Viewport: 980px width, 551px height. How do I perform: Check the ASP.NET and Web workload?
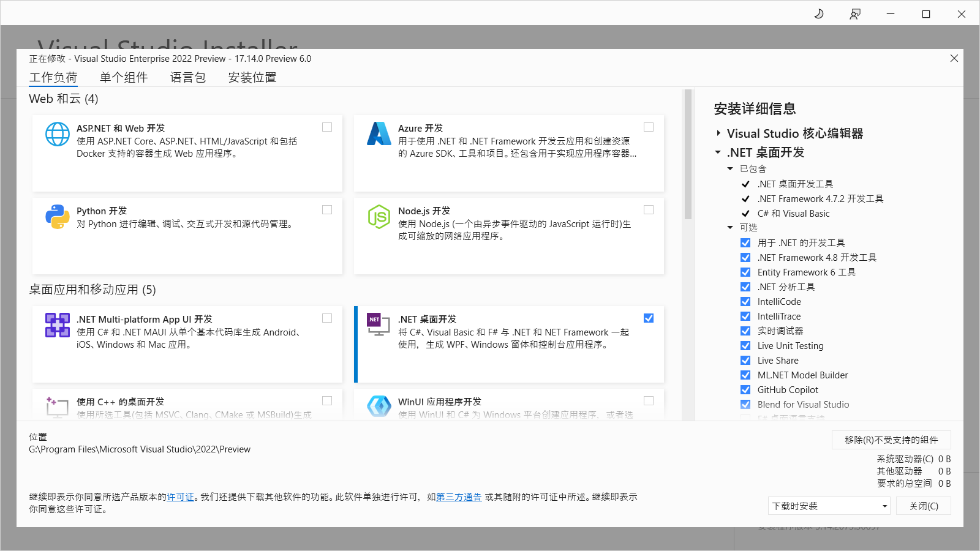click(327, 127)
